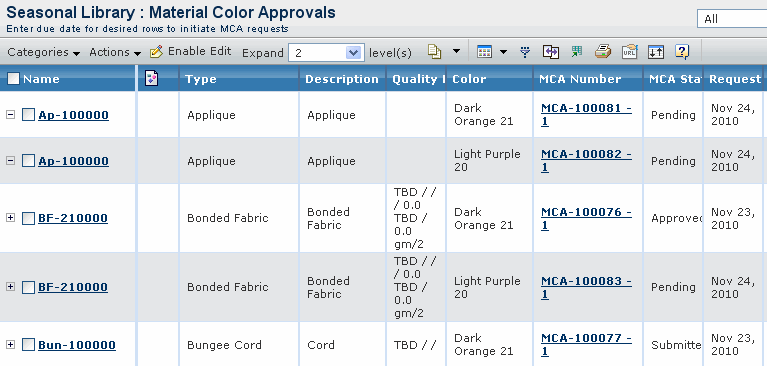The width and height of the screenshot is (767, 366).
Task: Open the table views grid icon
Action: pos(484,52)
